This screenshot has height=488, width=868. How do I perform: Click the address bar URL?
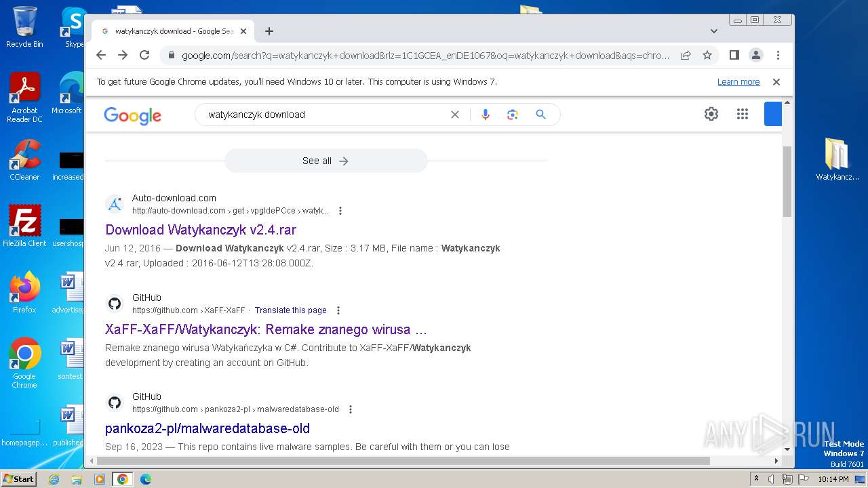click(425, 56)
